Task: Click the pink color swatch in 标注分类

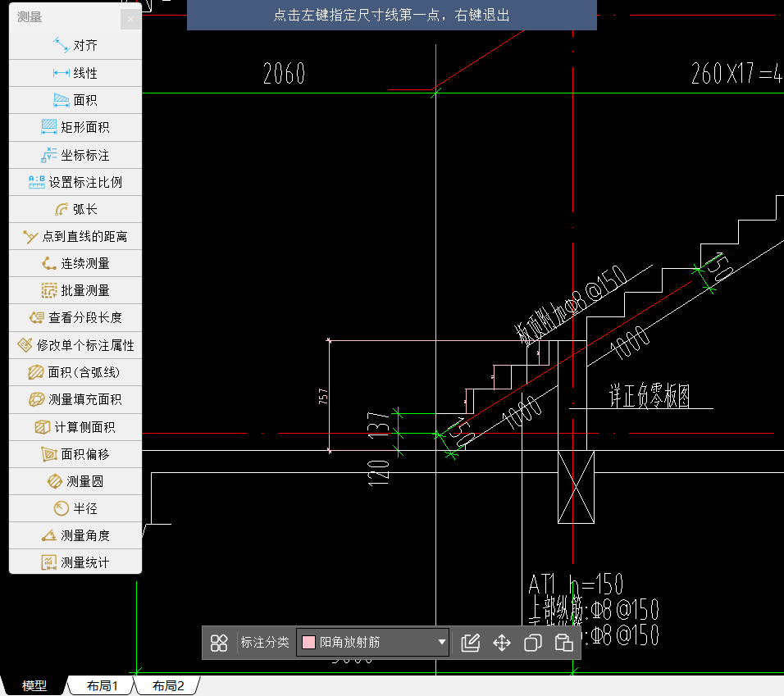Action: [309, 642]
